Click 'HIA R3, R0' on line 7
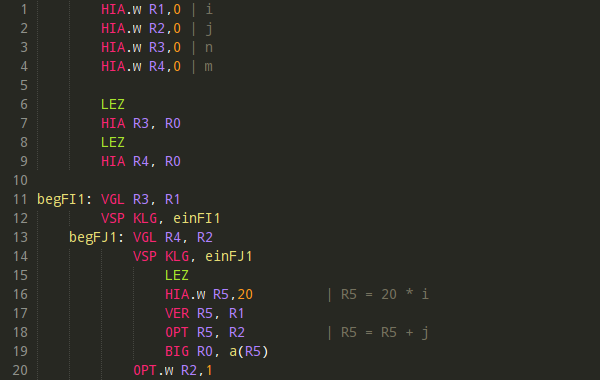600x380 pixels. (x=141, y=123)
